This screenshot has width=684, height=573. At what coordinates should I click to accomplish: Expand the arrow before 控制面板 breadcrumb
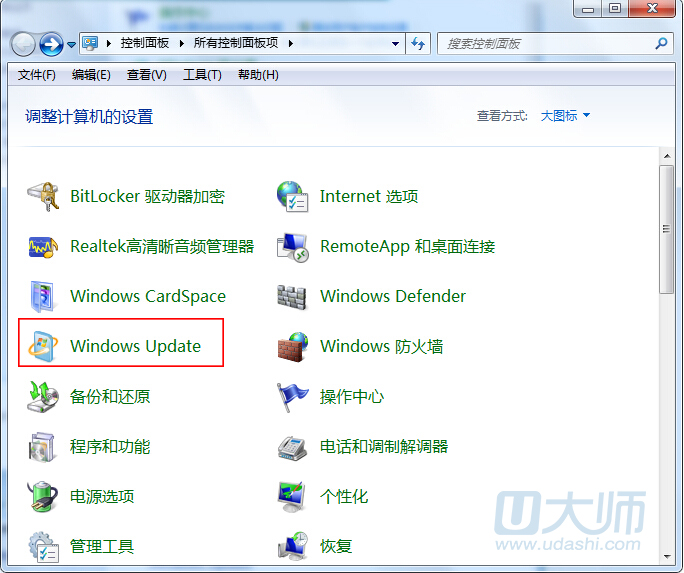point(109,43)
